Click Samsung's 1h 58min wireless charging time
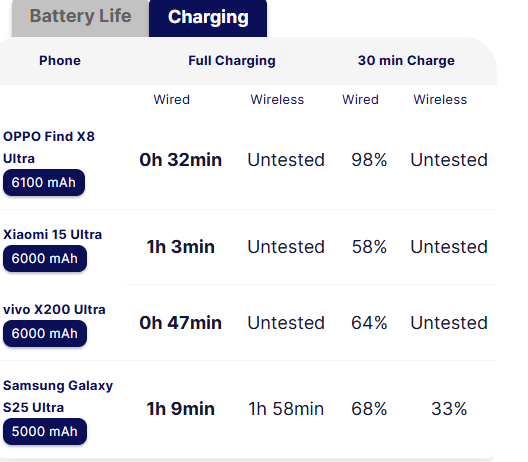Viewport: 528px width, 462px height. [286, 409]
